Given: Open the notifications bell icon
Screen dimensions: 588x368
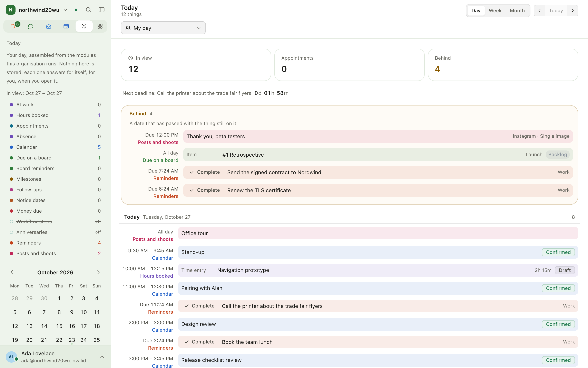Looking at the screenshot, I should point(13,26).
